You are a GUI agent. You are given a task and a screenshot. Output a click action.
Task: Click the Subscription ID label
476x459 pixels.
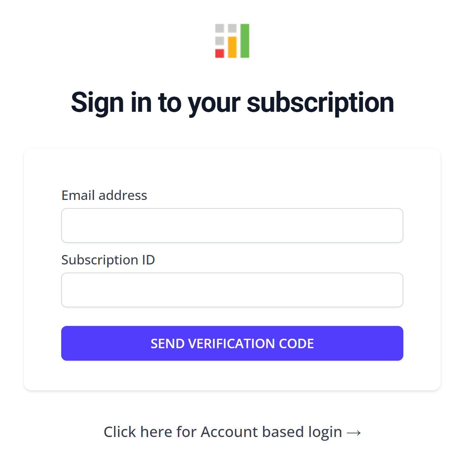pos(108,260)
